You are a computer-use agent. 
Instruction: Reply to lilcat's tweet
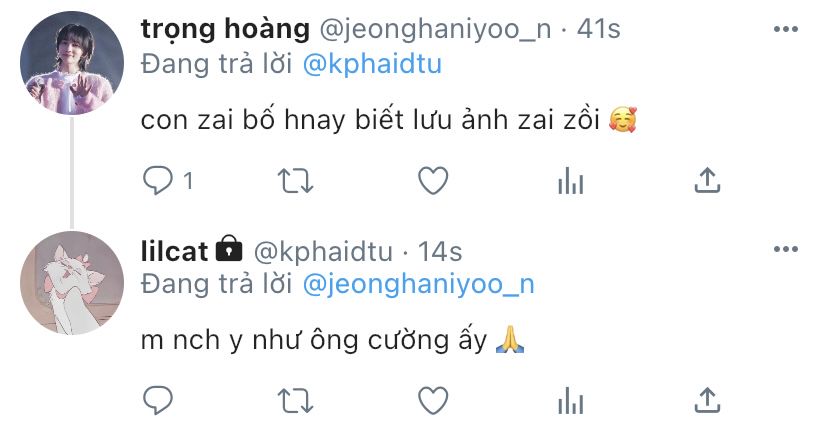(158, 400)
